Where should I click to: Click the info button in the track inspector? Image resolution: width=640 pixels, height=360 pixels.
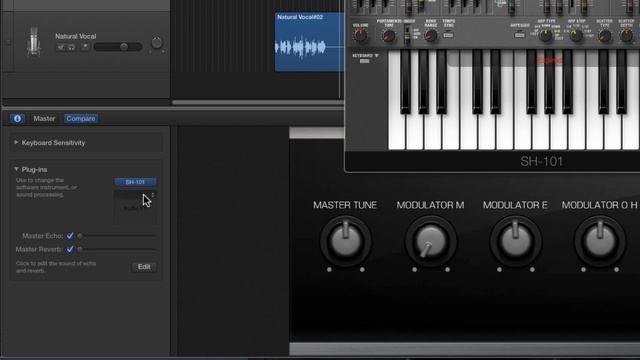pos(17,118)
